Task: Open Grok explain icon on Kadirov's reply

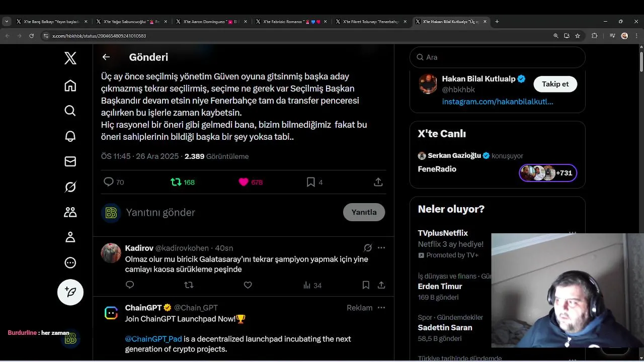Action: click(368, 248)
